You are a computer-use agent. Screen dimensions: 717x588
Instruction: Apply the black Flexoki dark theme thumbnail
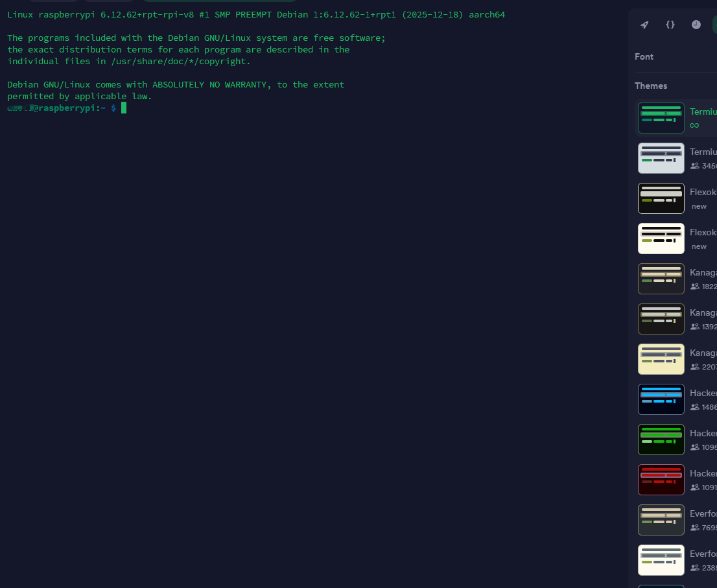[661, 198]
